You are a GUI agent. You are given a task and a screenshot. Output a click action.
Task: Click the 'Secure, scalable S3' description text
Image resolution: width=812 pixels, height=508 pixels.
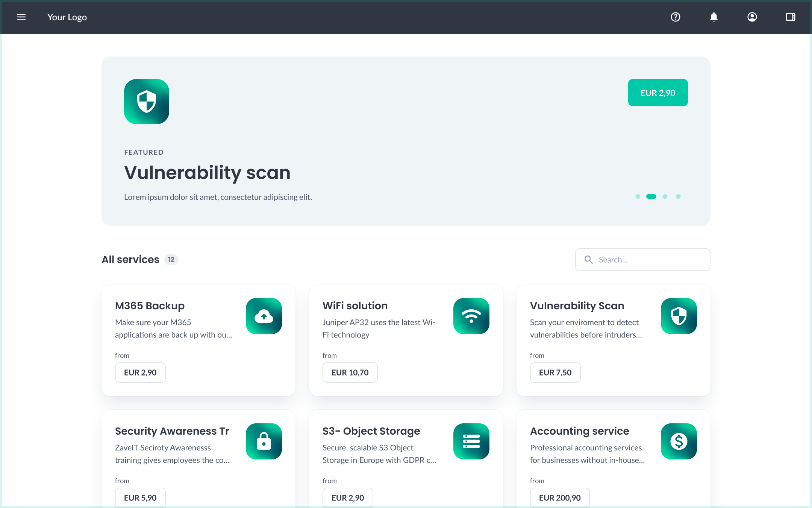379,454
